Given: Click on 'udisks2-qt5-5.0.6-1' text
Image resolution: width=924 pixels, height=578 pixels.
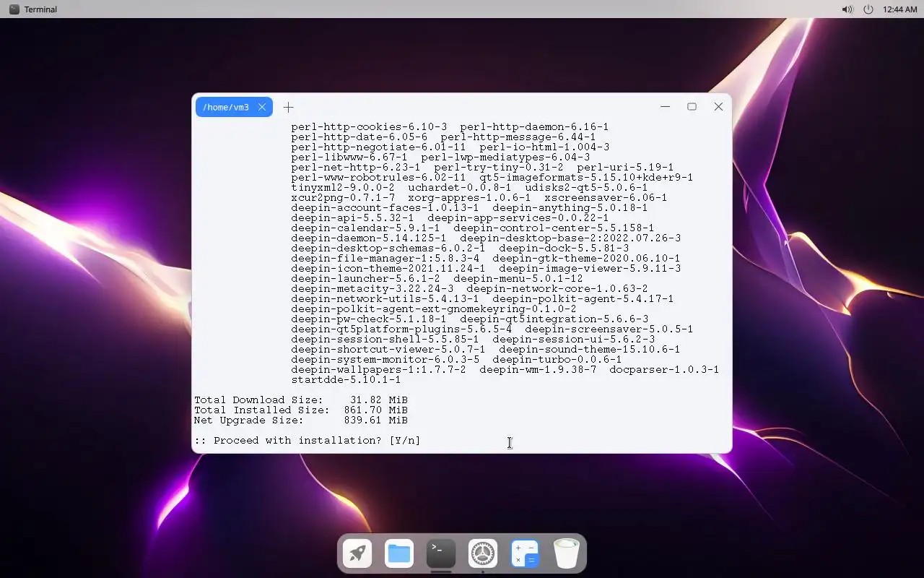Looking at the screenshot, I should tap(586, 187).
